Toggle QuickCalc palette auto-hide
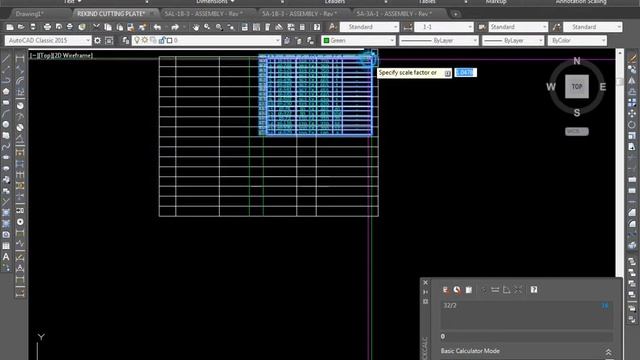This screenshot has height=360, width=640. pyautogui.click(x=426, y=292)
